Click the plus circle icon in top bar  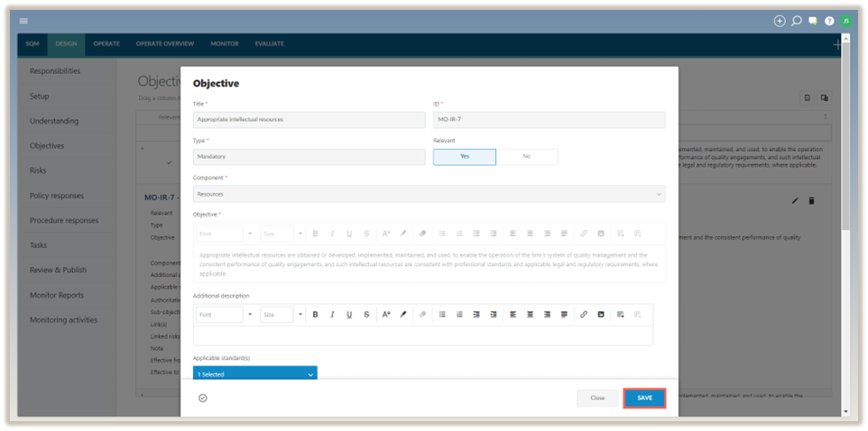tap(780, 21)
